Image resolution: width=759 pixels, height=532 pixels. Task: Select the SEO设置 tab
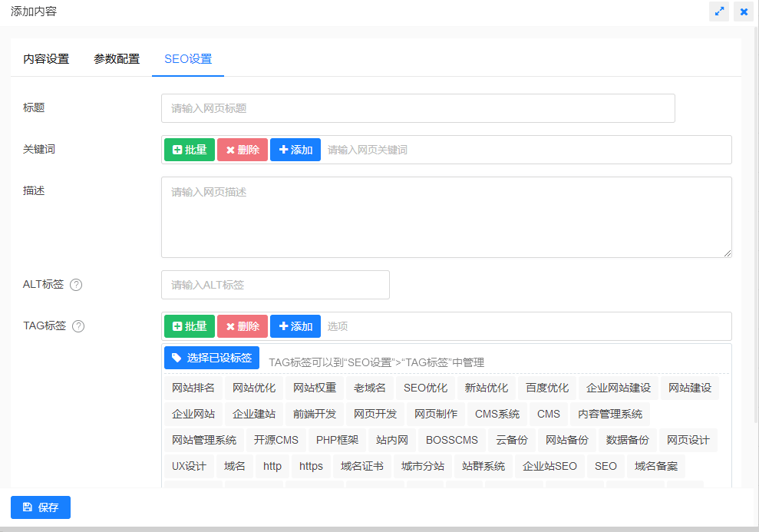(188, 59)
